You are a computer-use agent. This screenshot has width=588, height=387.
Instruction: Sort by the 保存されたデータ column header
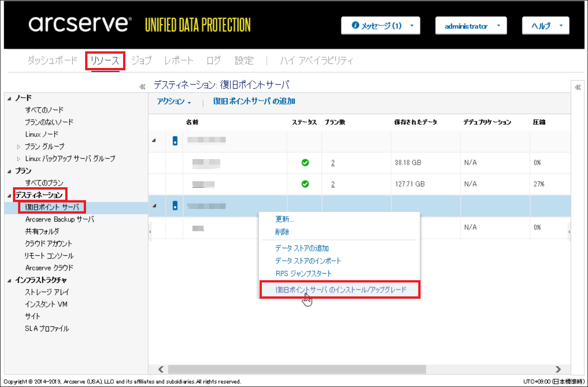coord(415,123)
